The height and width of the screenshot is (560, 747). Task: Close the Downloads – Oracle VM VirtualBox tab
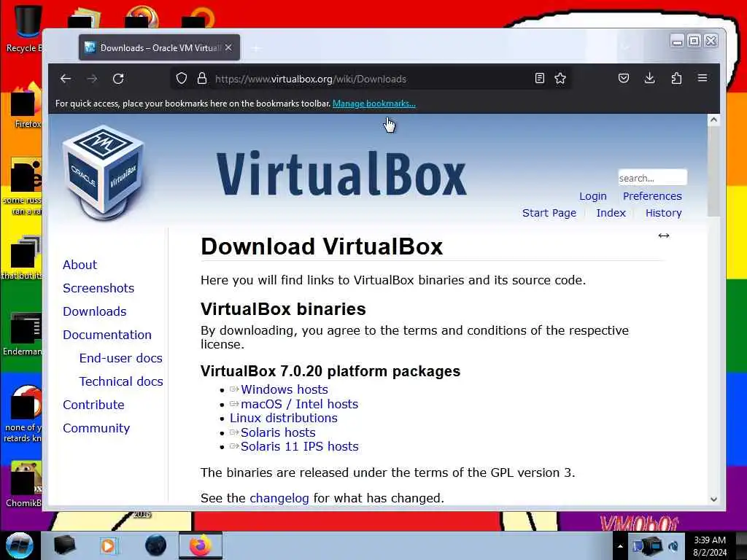point(228,47)
